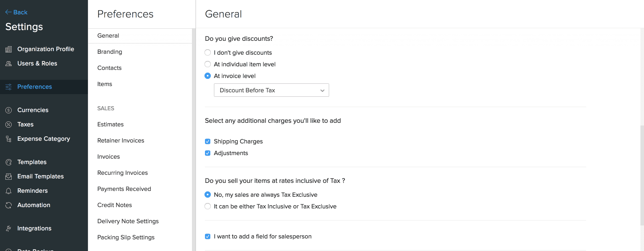Click the Organization Profile building icon

(x=9, y=49)
